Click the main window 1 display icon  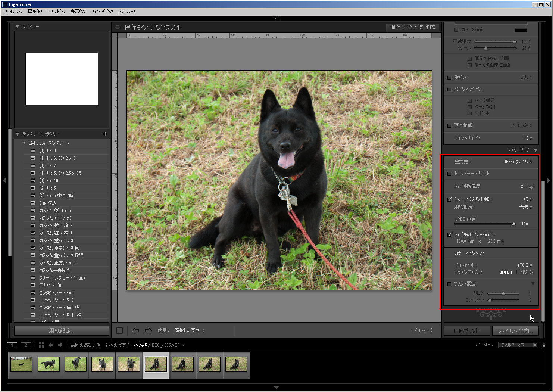(12, 345)
